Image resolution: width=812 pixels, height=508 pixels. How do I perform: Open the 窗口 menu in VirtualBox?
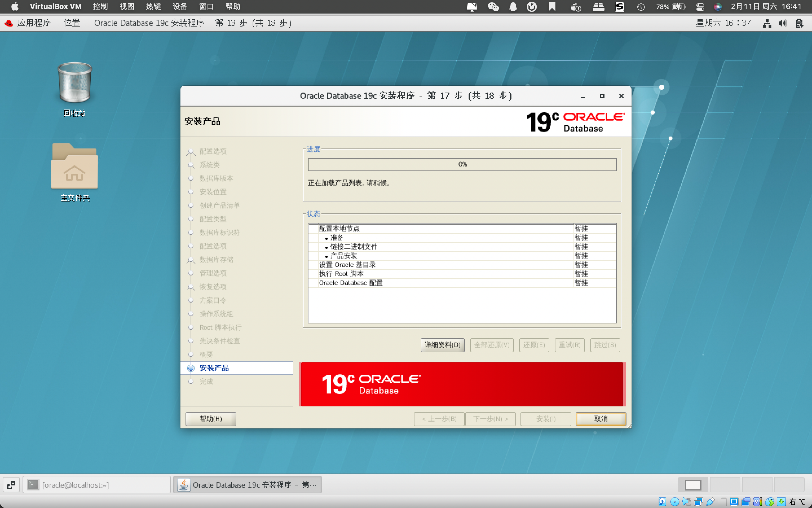coord(206,7)
